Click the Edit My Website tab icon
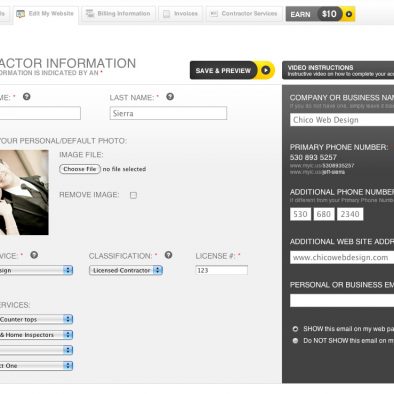This screenshot has height=394, width=394. 21,14
